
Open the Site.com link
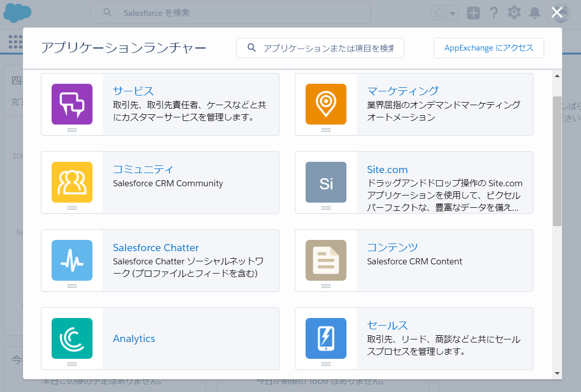point(387,169)
